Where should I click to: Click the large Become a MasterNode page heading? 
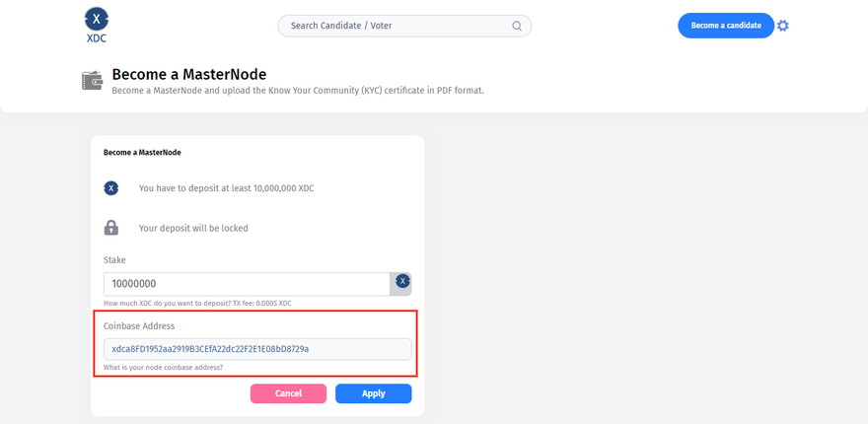click(188, 74)
